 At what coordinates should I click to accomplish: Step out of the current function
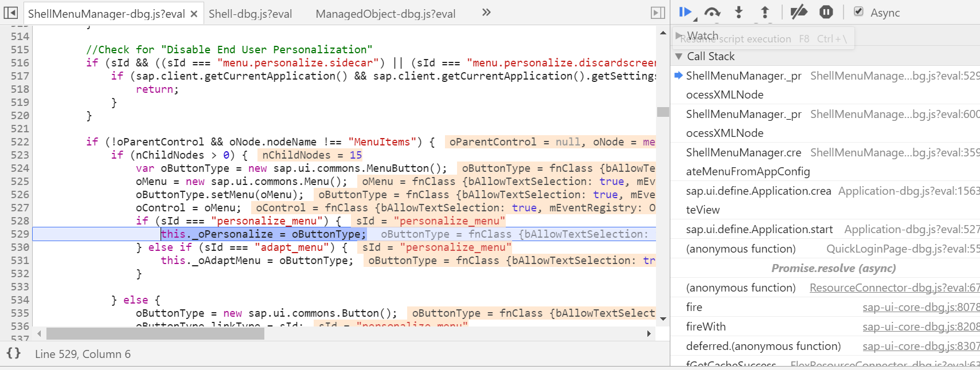pyautogui.click(x=764, y=12)
